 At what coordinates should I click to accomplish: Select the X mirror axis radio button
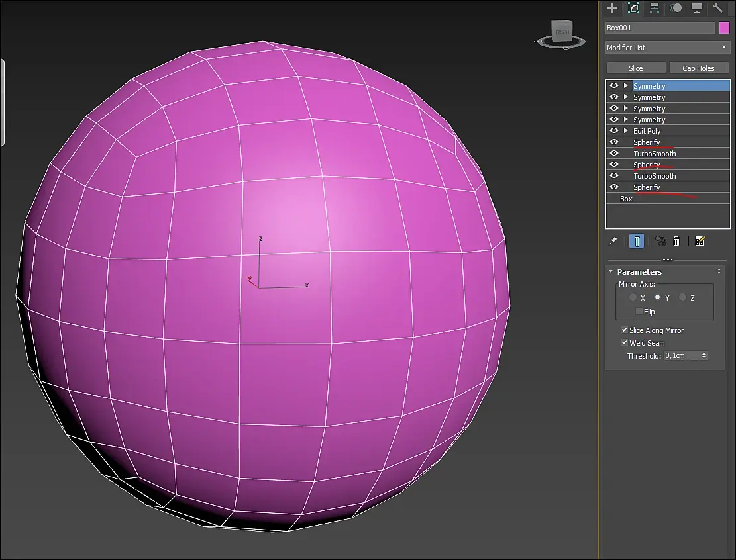(x=633, y=297)
